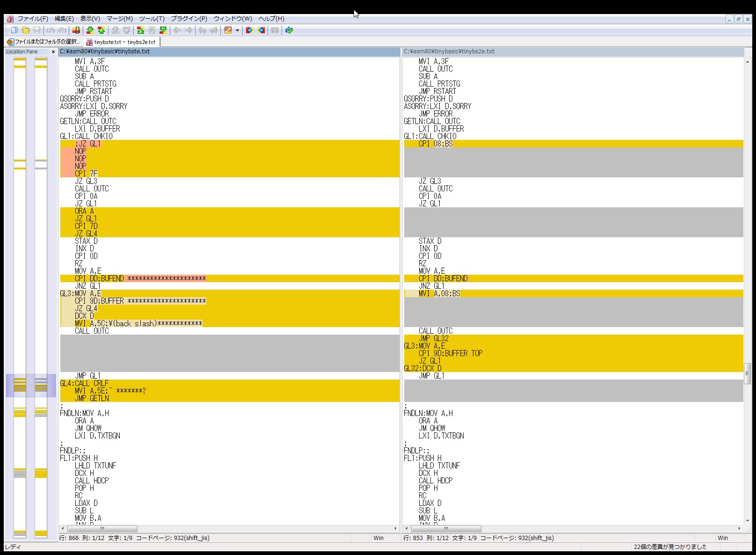756x555 pixels.
Task: Click Copy left and advance icon
Action: (213, 30)
